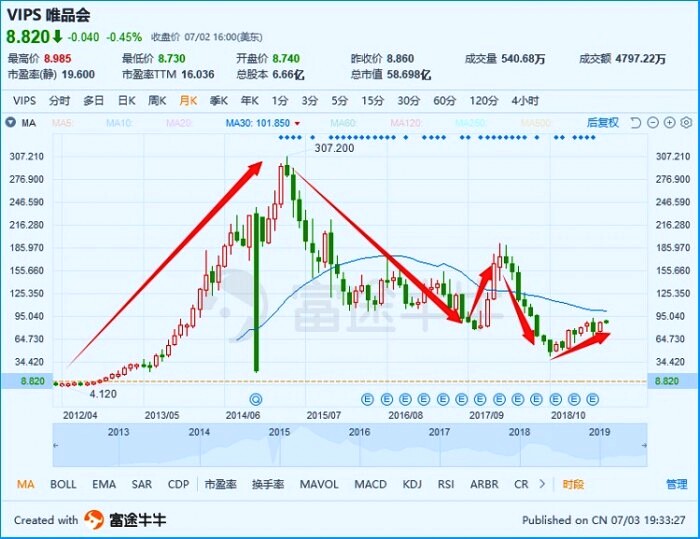This screenshot has height=539, width=700.
Task: Select the 1分 timeframe
Action: tap(280, 100)
